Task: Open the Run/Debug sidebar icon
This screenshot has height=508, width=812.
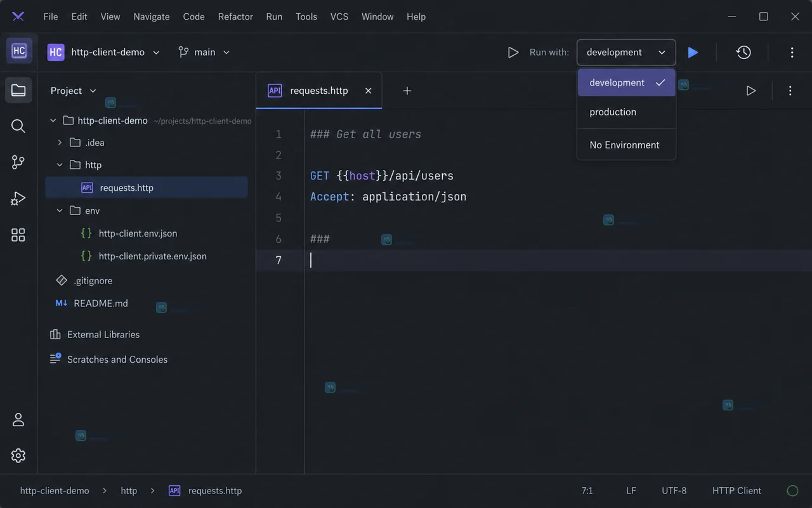Action: coord(18,199)
